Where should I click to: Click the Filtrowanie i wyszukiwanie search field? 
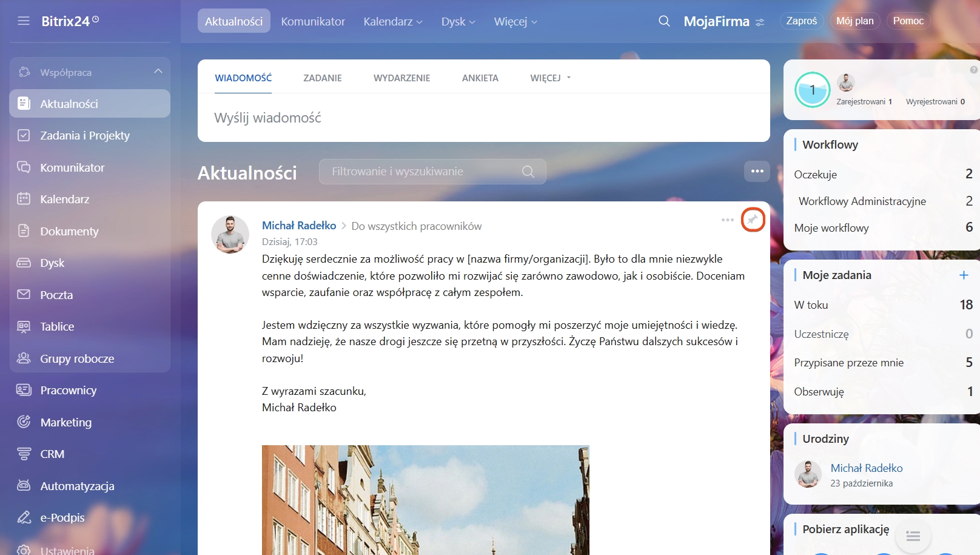coord(425,172)
